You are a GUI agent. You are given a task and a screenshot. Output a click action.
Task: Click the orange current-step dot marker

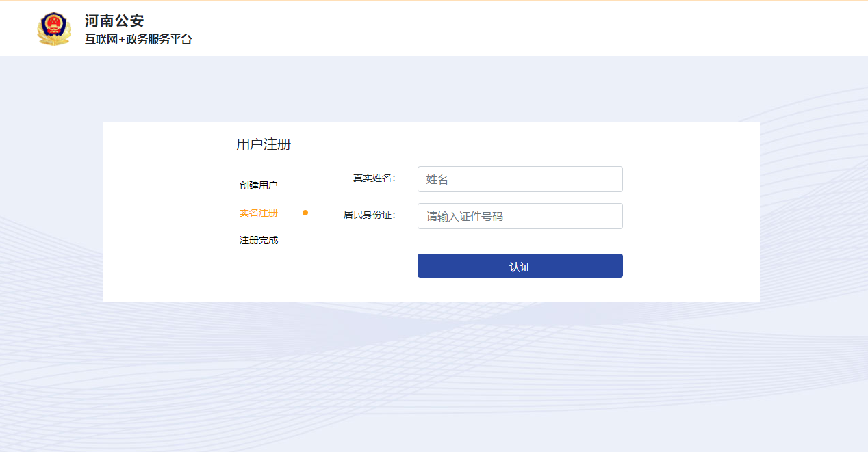click(305, 213)
